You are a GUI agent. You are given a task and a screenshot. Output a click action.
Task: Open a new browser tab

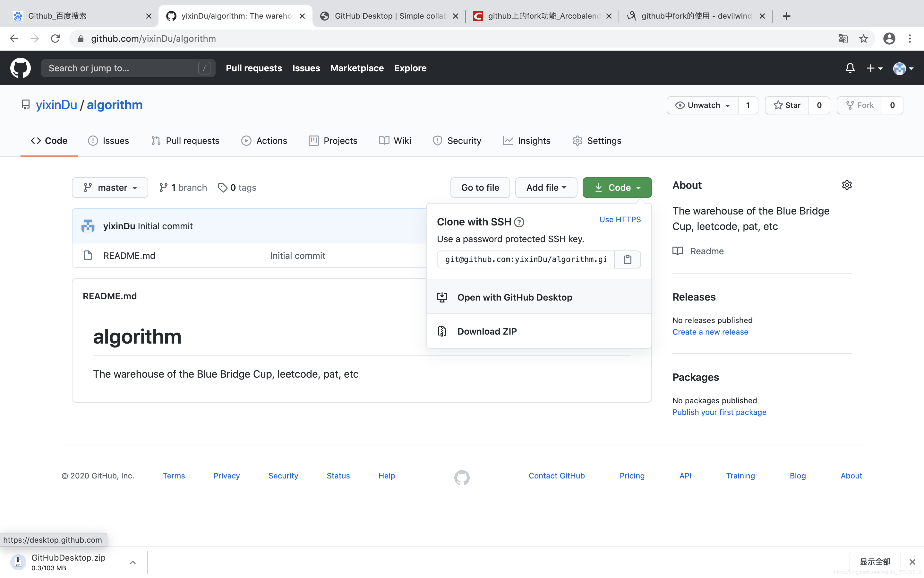point(786,16)
